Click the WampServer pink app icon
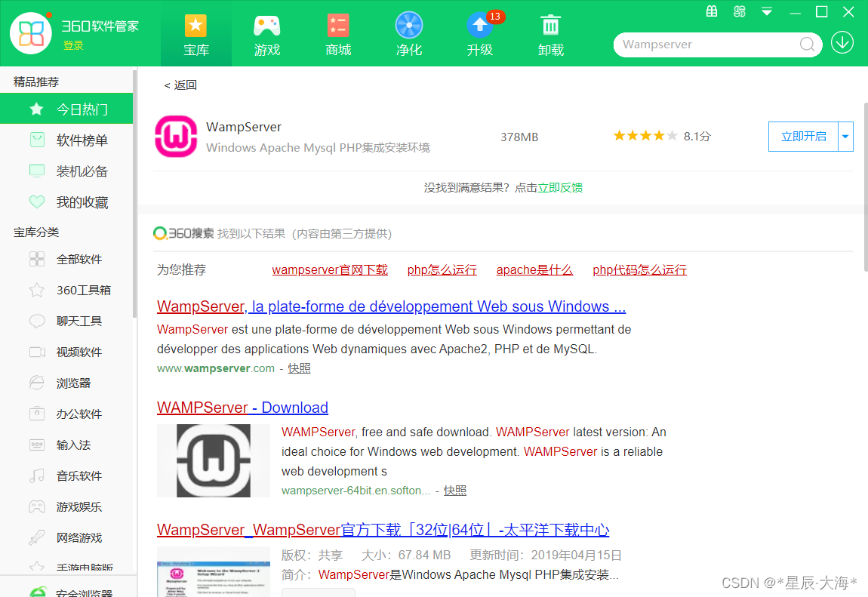The image size is (868, 597). pos(176,136)
